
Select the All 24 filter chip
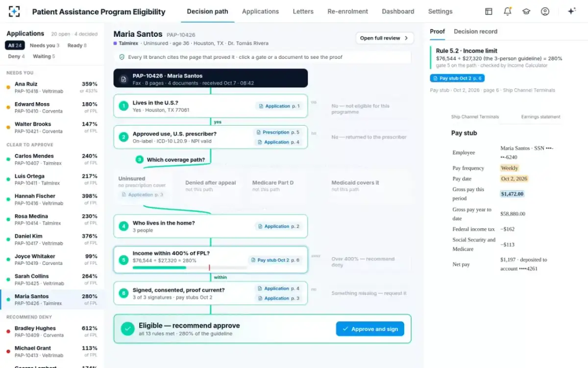pos(15,46)
